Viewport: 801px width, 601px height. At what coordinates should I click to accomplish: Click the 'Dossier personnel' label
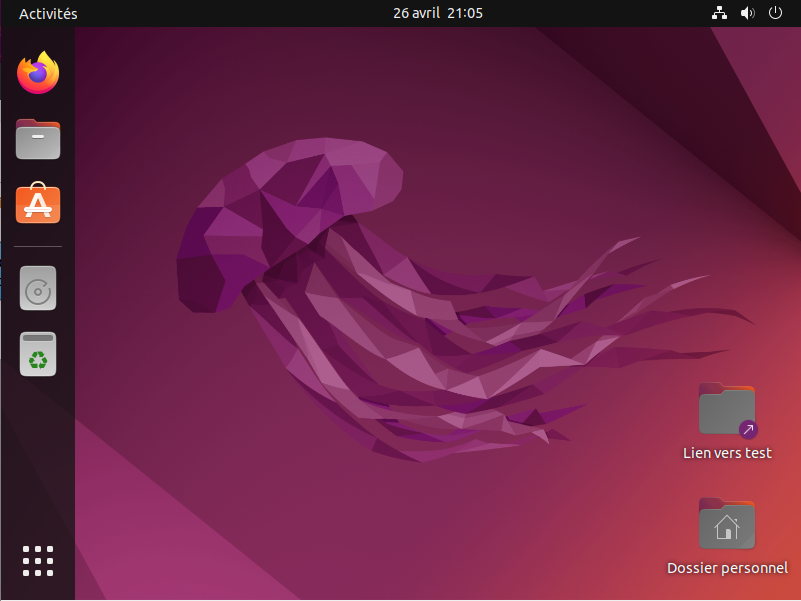(x=727, y=568)
